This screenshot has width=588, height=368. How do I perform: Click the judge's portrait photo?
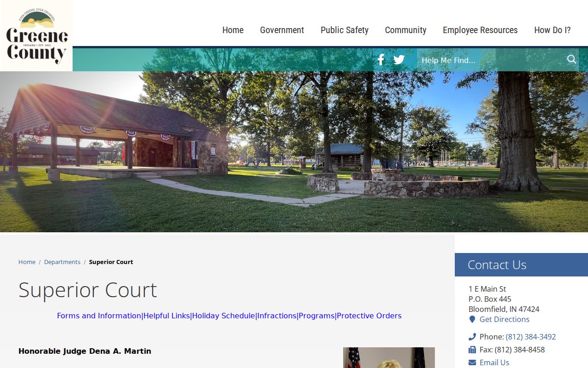click(x=389, y=357)
